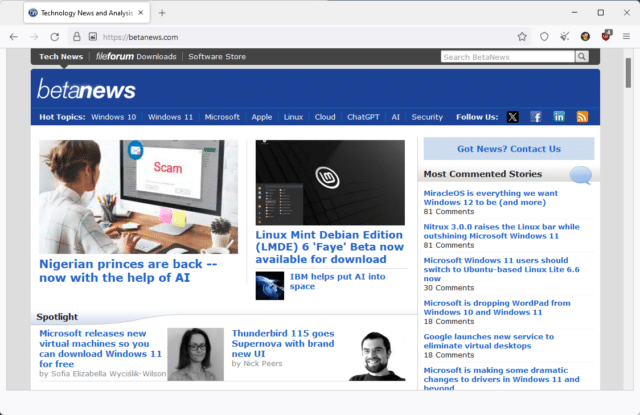Open BetaNews Facebook icon
The image size is (640, 415).
[536, 117]
